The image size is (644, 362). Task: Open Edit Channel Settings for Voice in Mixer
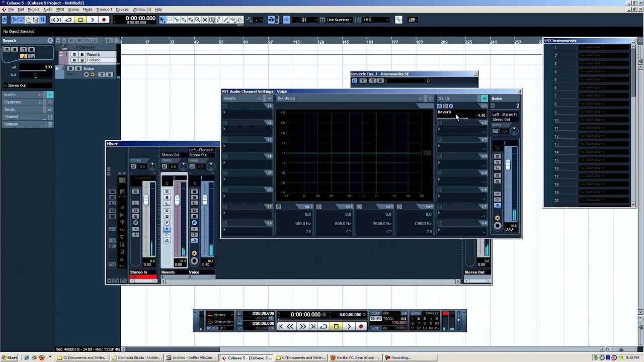(194, 223)
